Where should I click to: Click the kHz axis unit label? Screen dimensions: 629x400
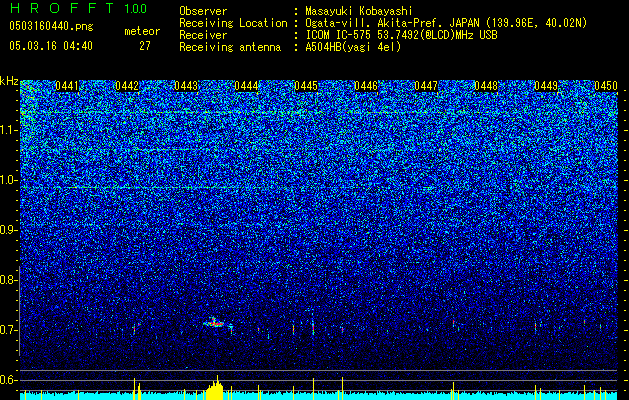point(9,81)
